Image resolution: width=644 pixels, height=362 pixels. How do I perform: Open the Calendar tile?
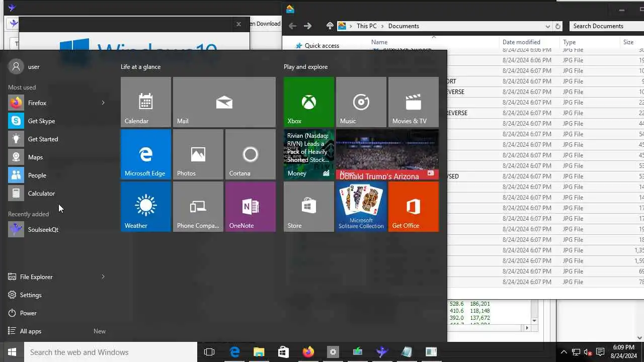click(146, 102)
